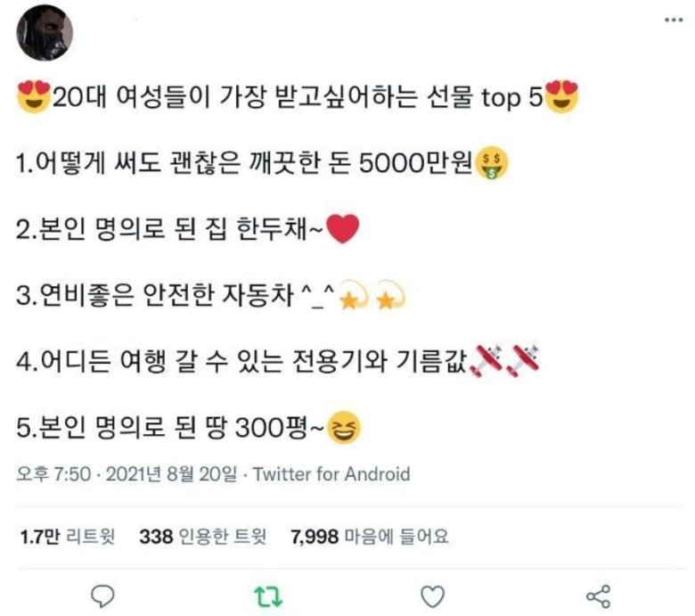Retweet using the green arrows icon
Screen dimensions: 695x616
(267, 596)
